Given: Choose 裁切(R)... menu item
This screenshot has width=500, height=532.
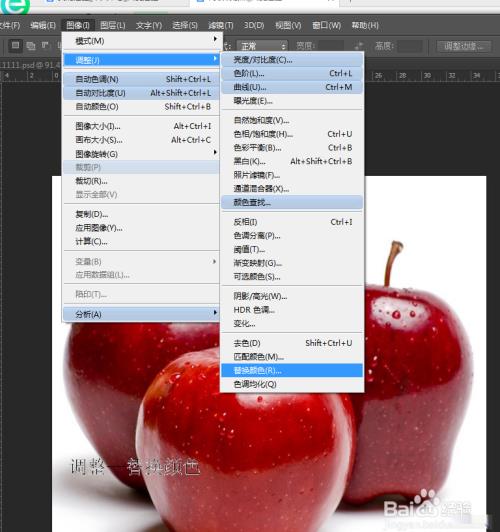Looking at the screenshot, I should tap(142, 181).
